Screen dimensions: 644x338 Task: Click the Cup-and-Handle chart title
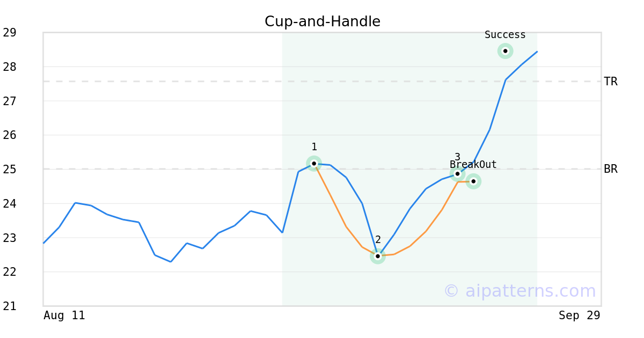[322, 21]
